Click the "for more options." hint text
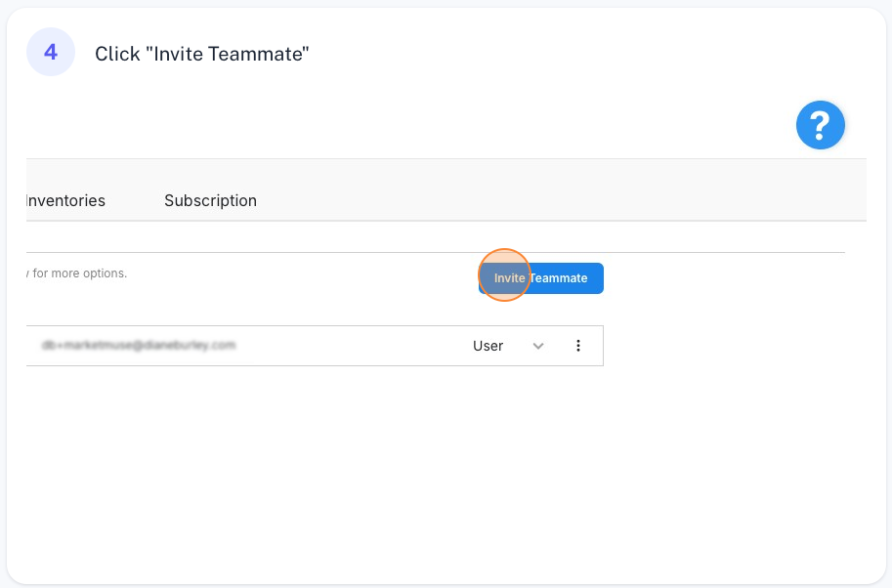The image size is (892, 588). (x=80, y=273)
